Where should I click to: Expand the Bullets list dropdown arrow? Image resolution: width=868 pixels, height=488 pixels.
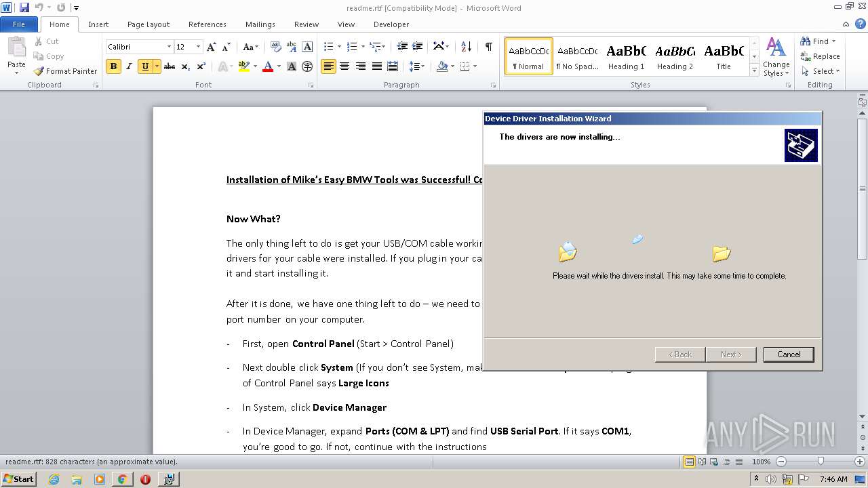(x=340, y=47)
